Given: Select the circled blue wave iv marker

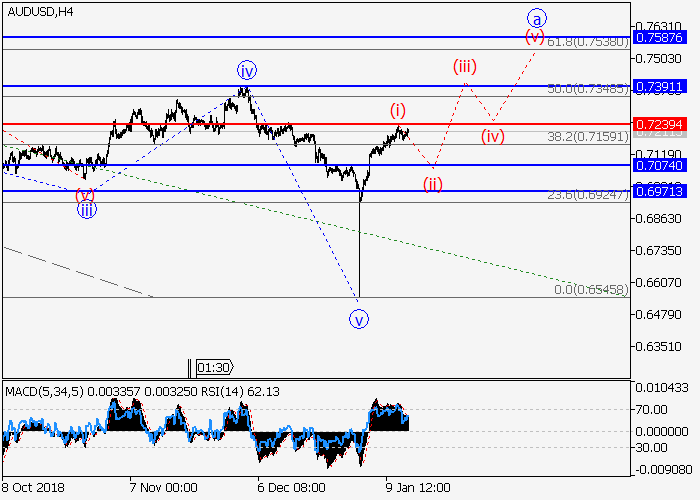Looking at the screenshot, I should click(x=247, y=70).
